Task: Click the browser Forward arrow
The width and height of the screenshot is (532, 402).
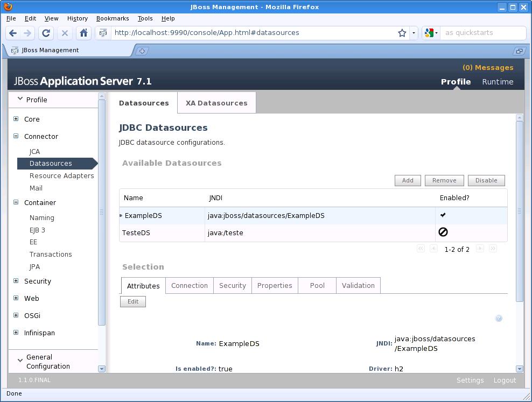Action: tap(27, 33)
